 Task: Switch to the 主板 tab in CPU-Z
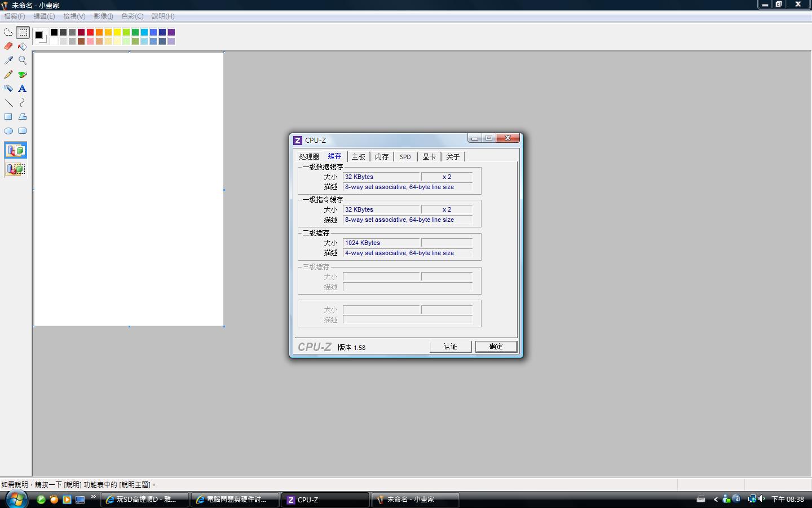pyautogui.click(x=359, y=157)
